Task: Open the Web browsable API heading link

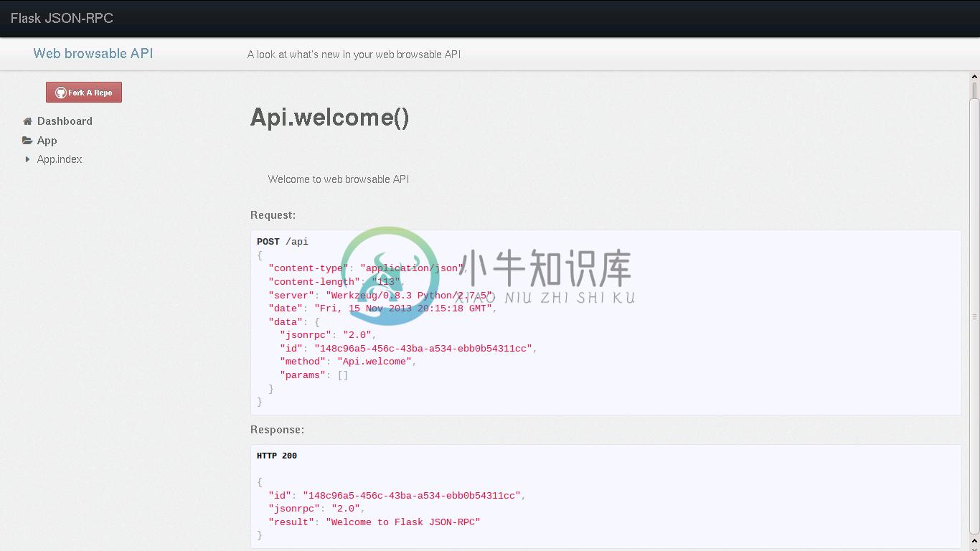Action: pyautogui.click(x=93, y=53)
